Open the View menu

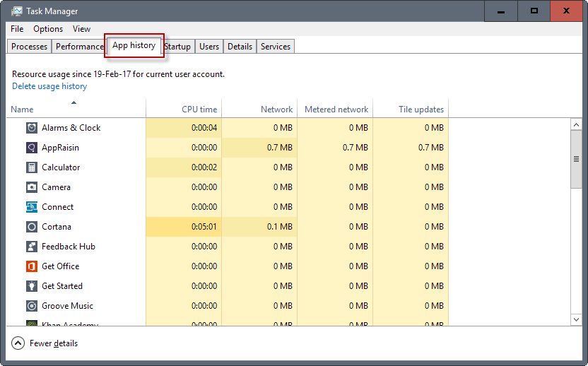[x=81, y=29]
